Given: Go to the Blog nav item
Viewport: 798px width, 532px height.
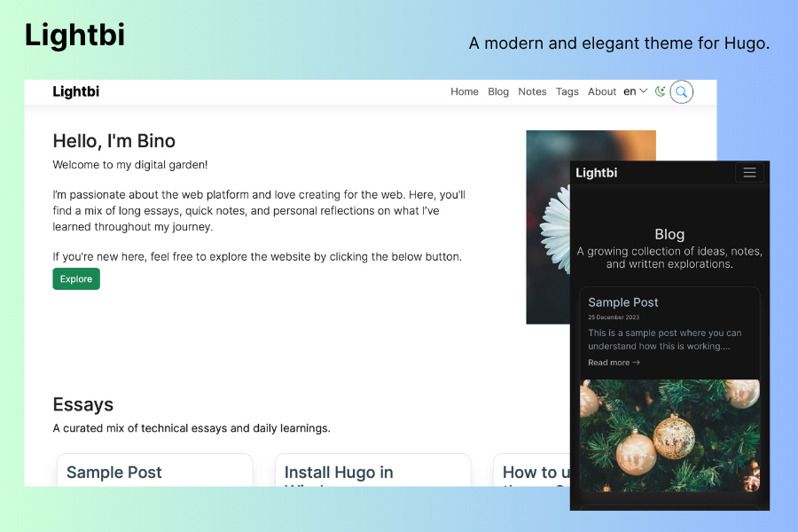Looking at the screenshot, I should [498, 91].
